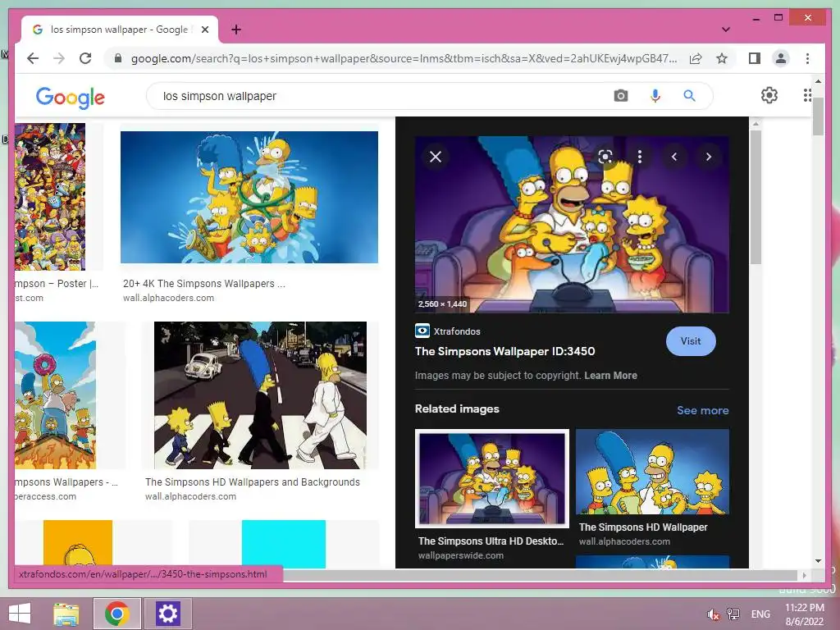Click the preview panel vertical scrollbar

tap(756, 197)
